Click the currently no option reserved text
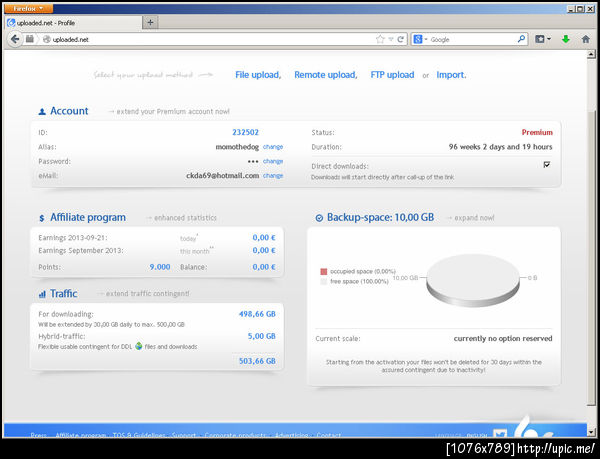The width and height of the screenshot is (600, 459). (x=503, y=339)
